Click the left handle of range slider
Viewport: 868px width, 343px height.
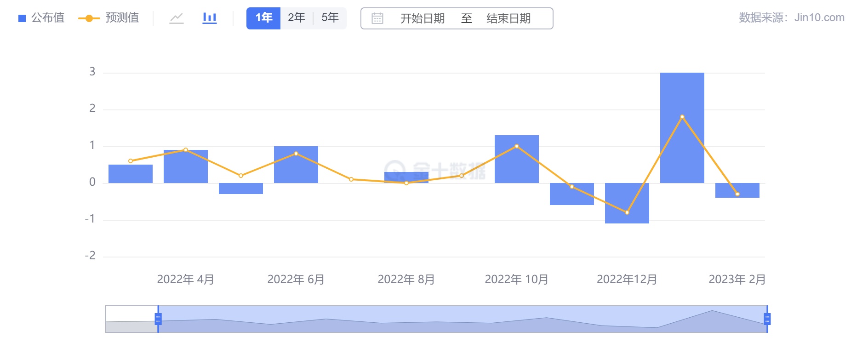tap(158, 319)
